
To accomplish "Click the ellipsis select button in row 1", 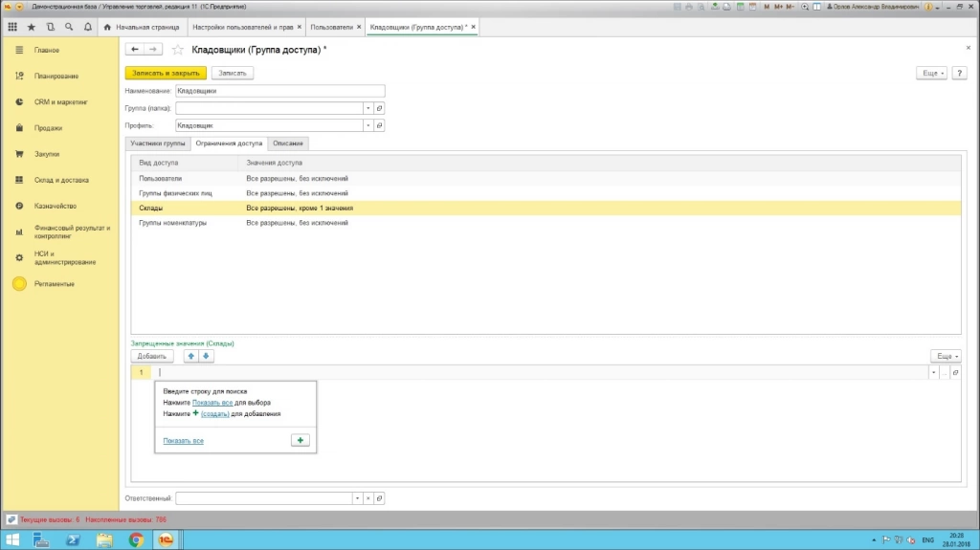I will point(945,372).
